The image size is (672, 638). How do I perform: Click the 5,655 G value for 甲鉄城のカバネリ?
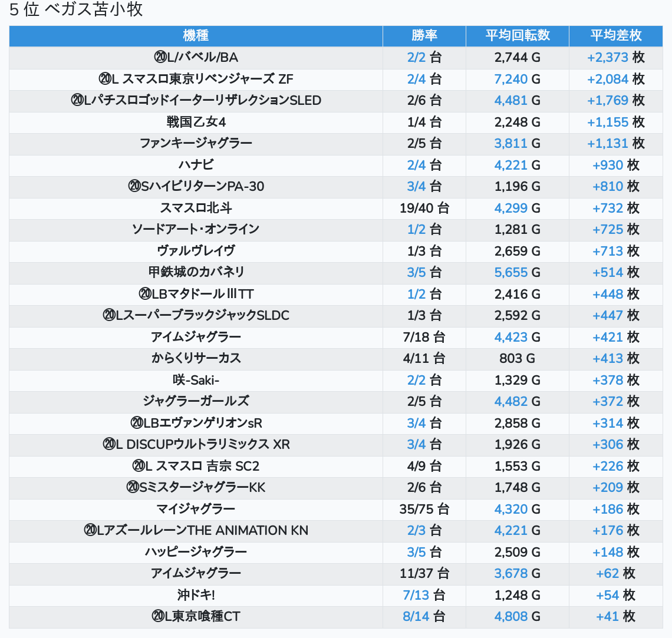point(510,272)
